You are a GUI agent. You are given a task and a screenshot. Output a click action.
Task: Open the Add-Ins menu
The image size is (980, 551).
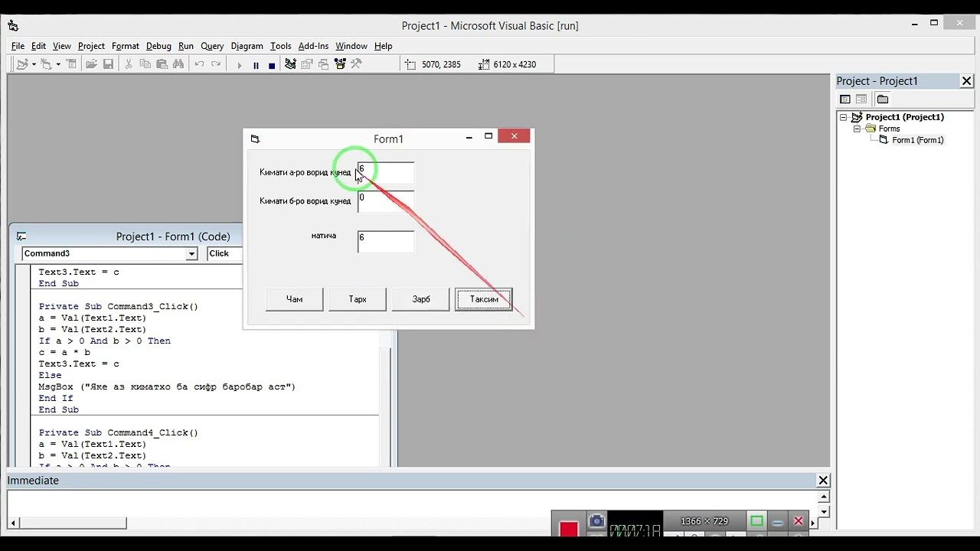(313, 46)
